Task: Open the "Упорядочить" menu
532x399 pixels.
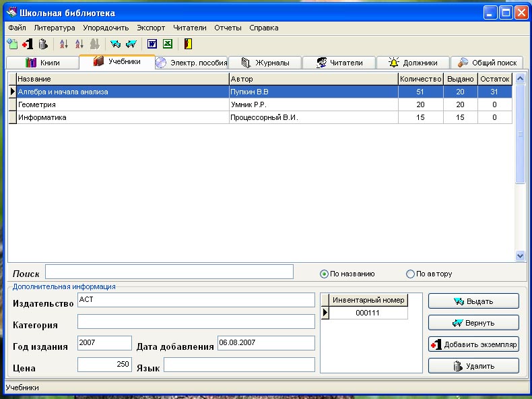Action: pyautogui.click(x=106, y=28)
